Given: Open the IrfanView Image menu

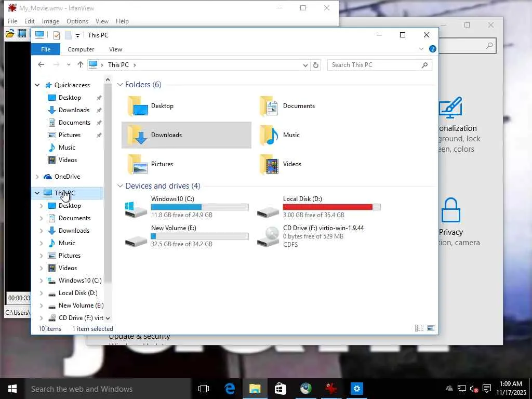Looking at the screenshot, I should pos(50,21).
